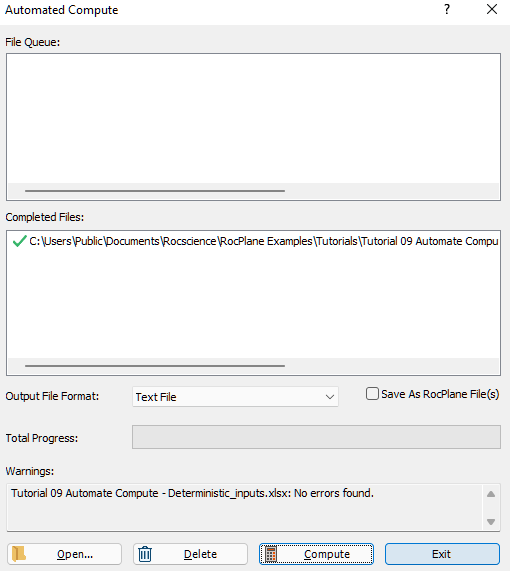Click the Warnings box scroll down arrow

[491, 522]
